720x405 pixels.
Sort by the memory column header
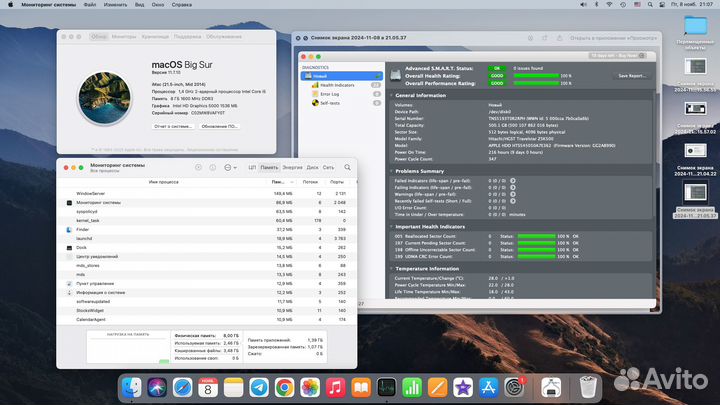coord(281,182)
